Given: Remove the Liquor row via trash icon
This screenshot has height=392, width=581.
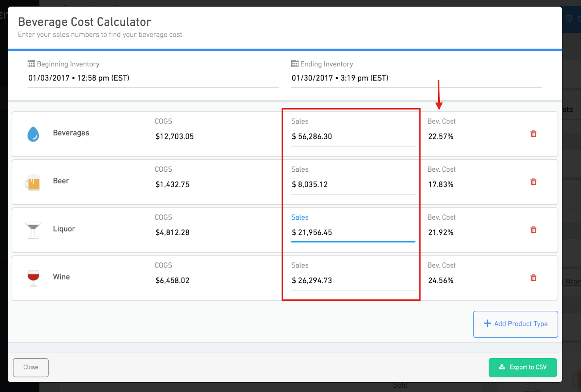Looking at the screenshot, I should pyautogui.click(x=533, y=230).
